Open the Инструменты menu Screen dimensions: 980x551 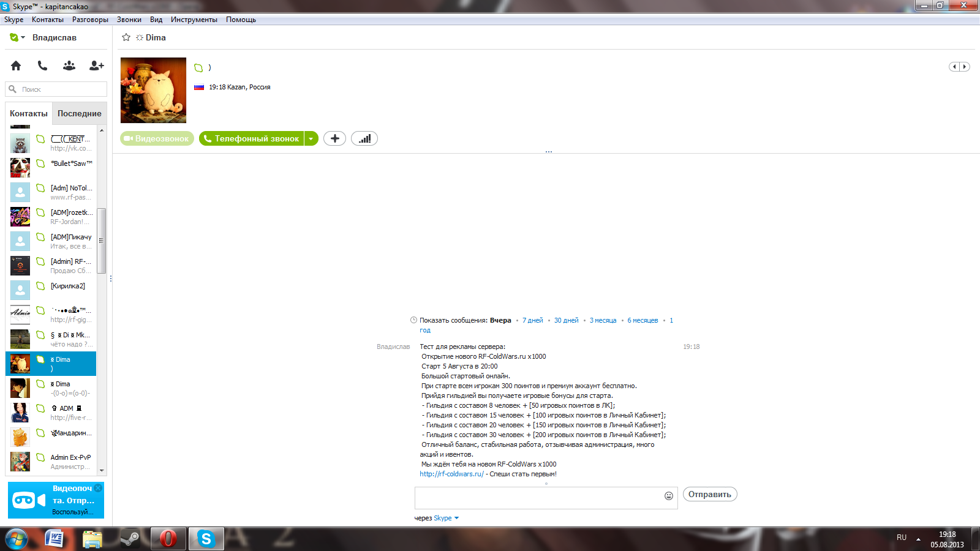click(194, 20)
